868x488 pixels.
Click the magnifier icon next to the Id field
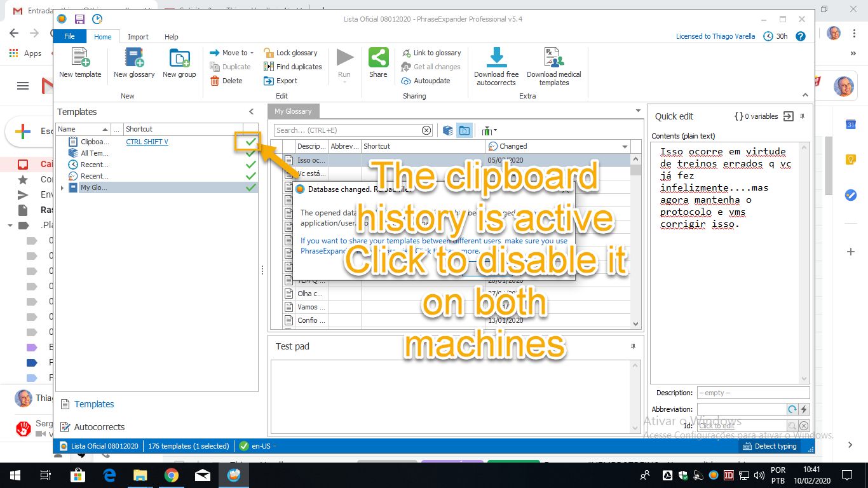(x=792, y=426)
